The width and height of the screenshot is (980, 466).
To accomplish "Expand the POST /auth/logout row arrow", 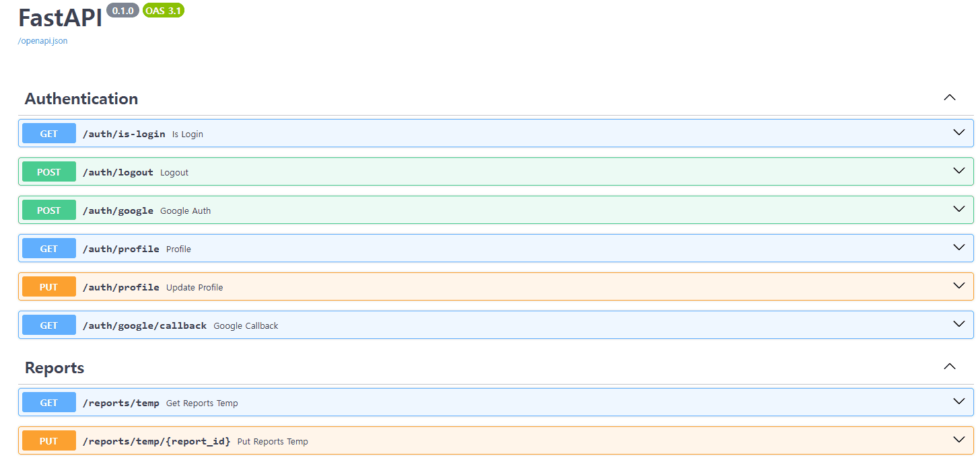I will [x=959, y=171].
